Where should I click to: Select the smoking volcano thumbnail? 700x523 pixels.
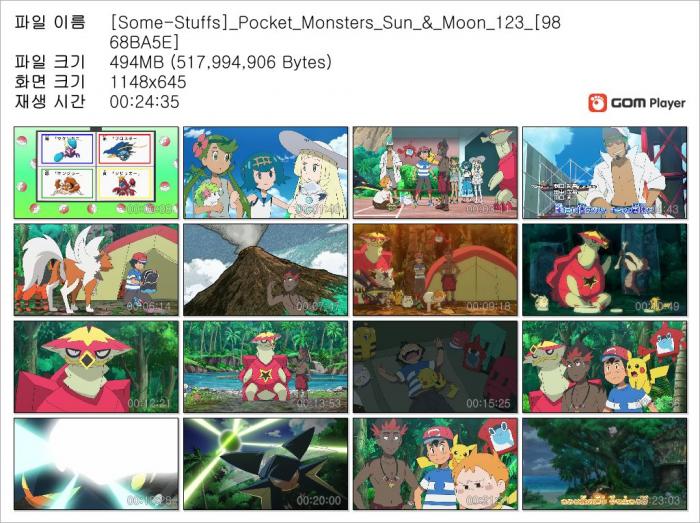pyautogui.click(x=266, y=270)
